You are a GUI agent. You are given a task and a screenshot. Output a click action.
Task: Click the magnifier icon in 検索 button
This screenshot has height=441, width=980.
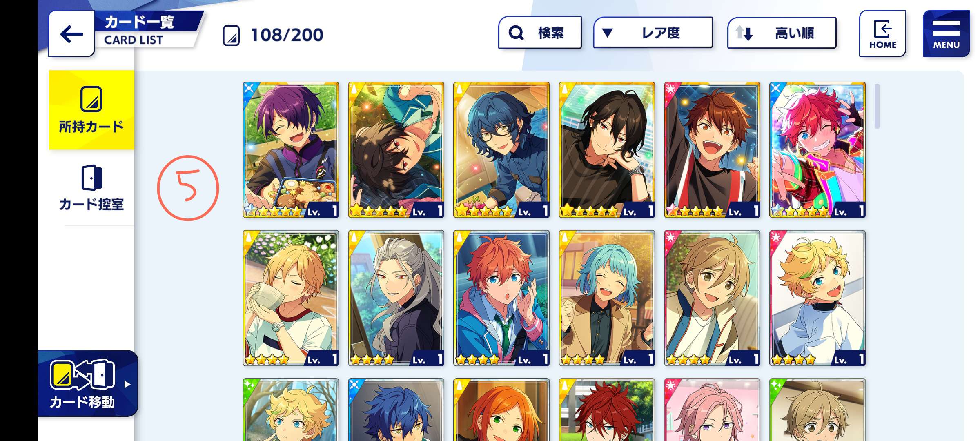point(516,33)
